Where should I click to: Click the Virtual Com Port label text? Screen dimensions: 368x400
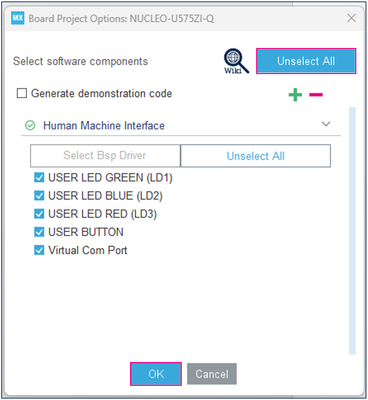coord(88,250)
